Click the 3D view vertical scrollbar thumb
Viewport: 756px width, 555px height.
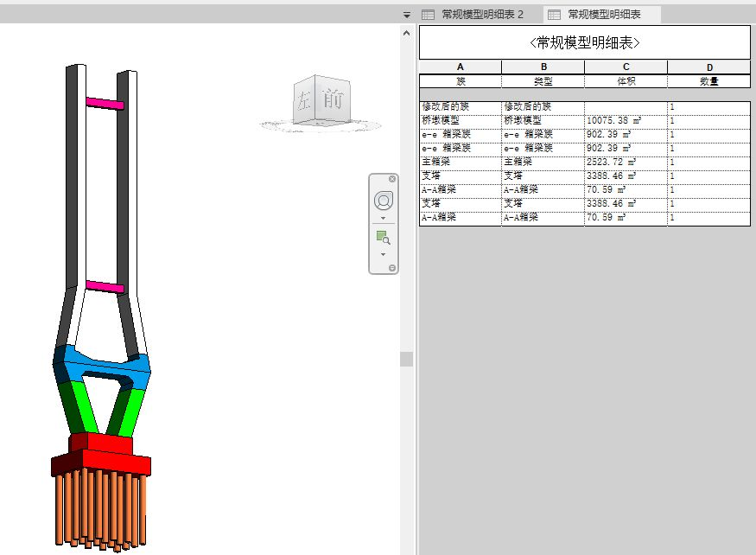pos(406,359)
